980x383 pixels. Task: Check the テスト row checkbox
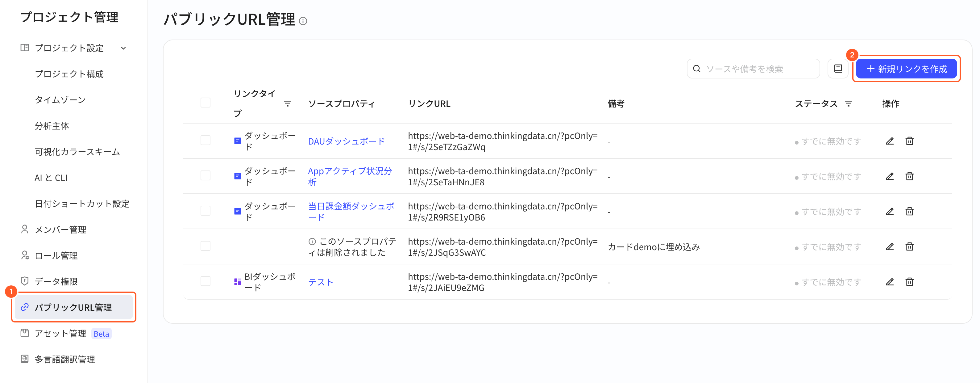(206, 281)
